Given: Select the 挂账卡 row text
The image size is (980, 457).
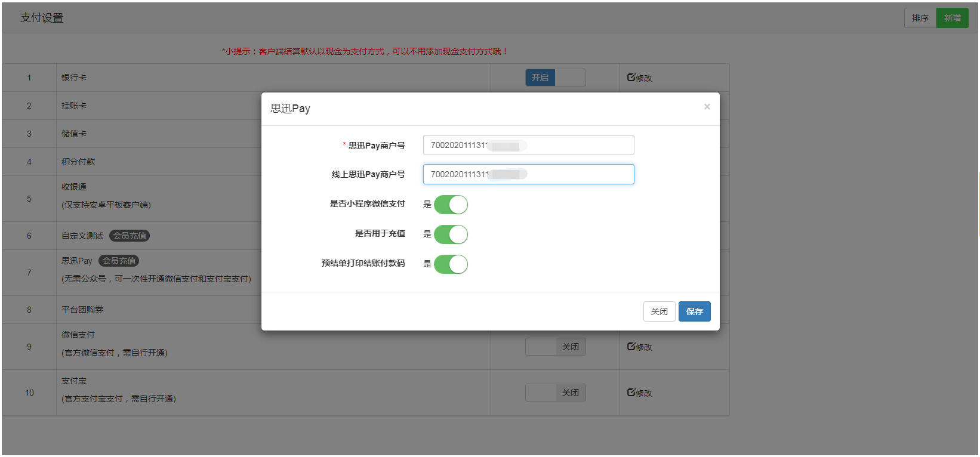Looking at the screenshot, I should 74,106.
